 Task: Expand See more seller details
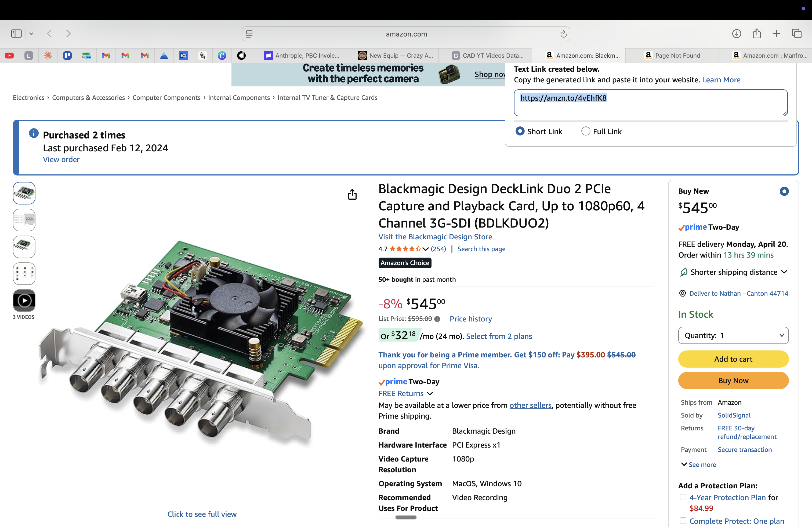click(x=698, y=465)
